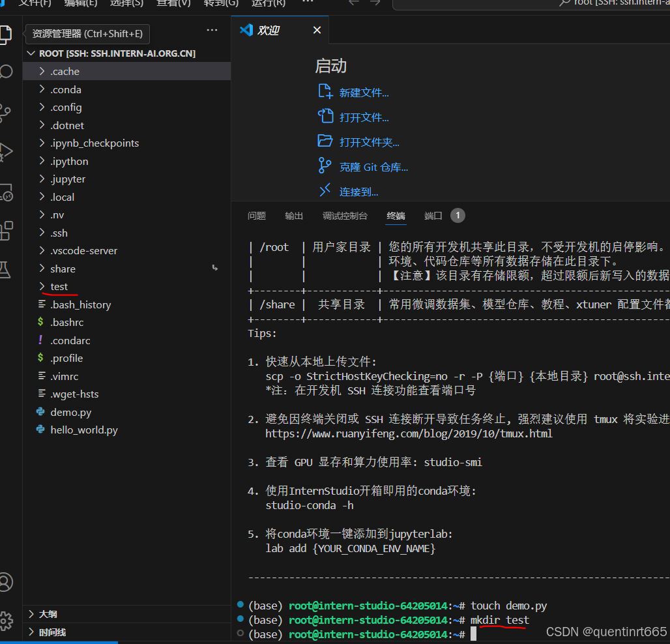Open the 编辑(E) menu
Image resolution: width=670 pixels, height=644 pixels.
click(81, 3)
